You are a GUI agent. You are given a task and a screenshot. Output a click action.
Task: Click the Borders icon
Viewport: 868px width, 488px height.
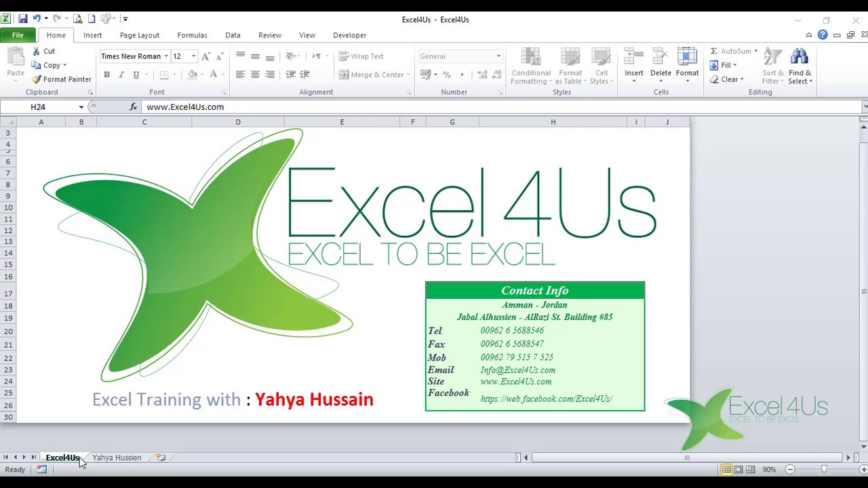(163, 75)
